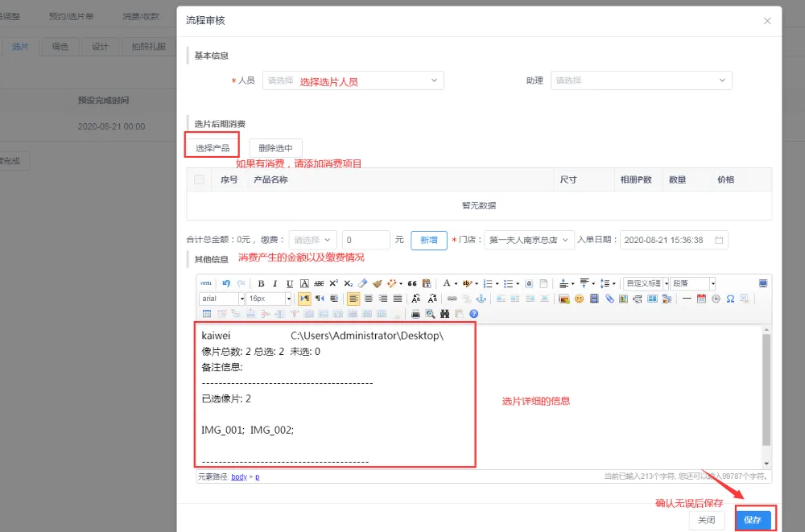Open the 人员 staff selection dropdown

tap(353, 80)
